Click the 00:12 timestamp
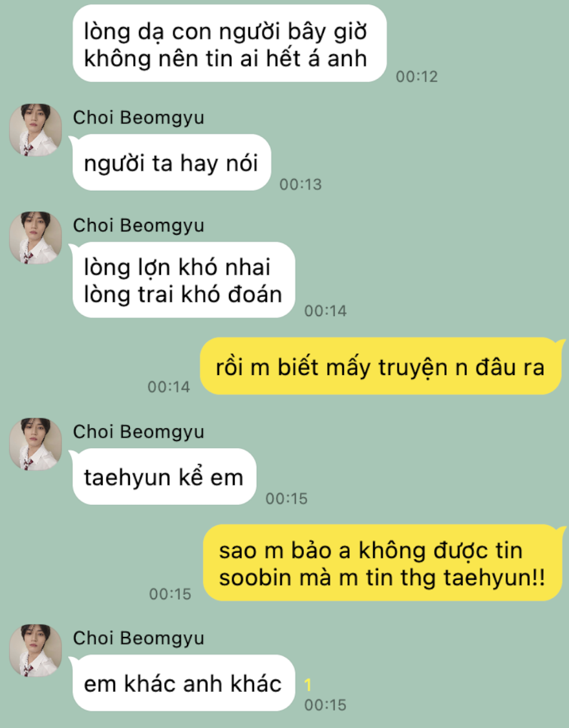 416,76
